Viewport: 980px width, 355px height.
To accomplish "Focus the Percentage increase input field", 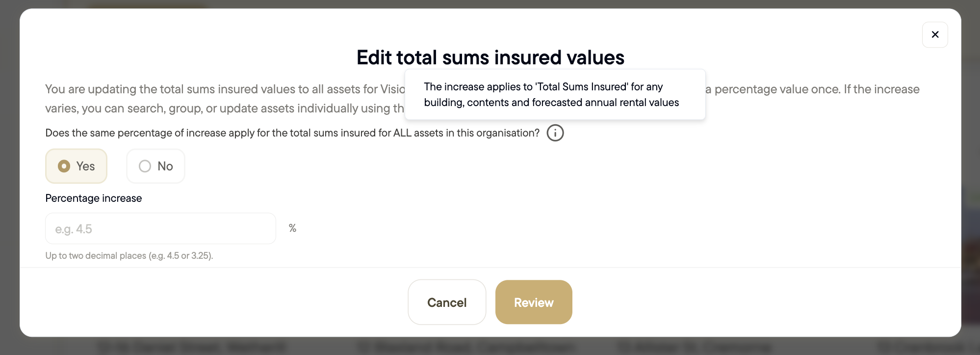I will click(160, 228).
